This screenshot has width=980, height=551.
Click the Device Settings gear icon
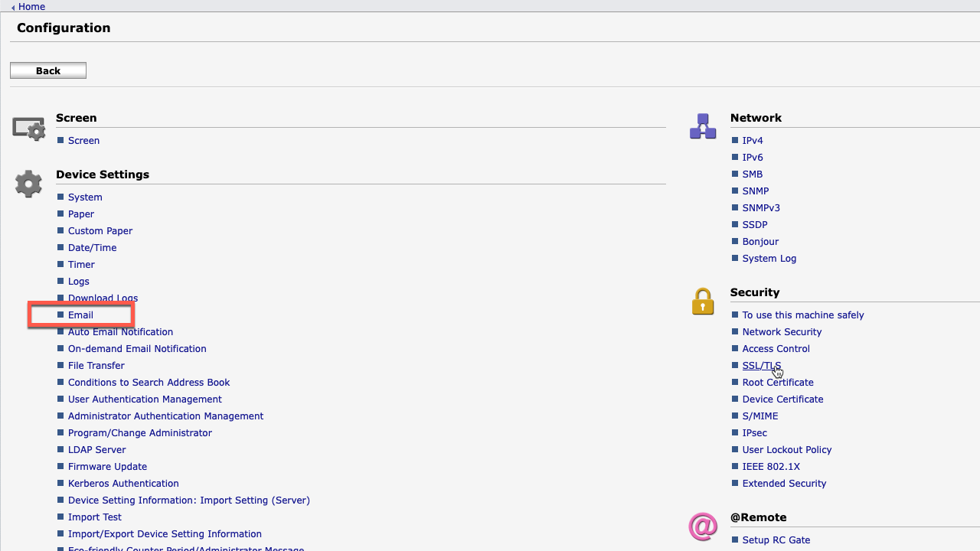pos(28,184)
